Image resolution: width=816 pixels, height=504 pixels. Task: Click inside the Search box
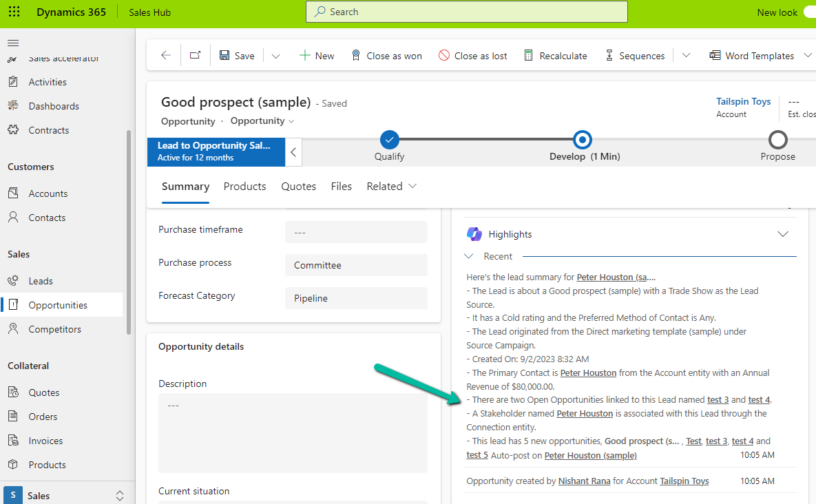466,12
